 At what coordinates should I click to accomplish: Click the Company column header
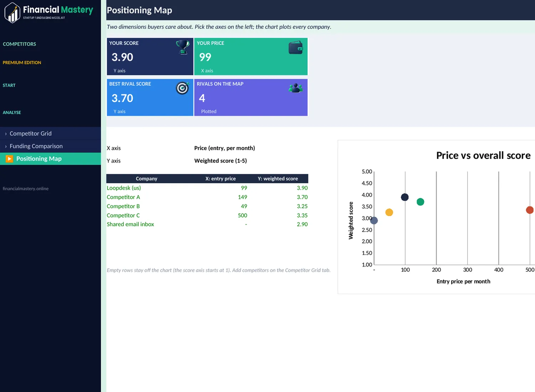tap(147, 179)
